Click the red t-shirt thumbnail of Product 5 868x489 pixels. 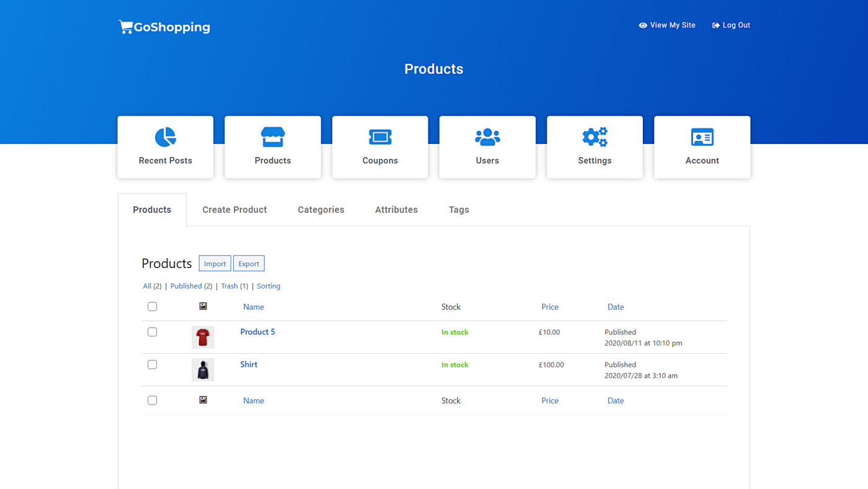click(x=203, y=337)
